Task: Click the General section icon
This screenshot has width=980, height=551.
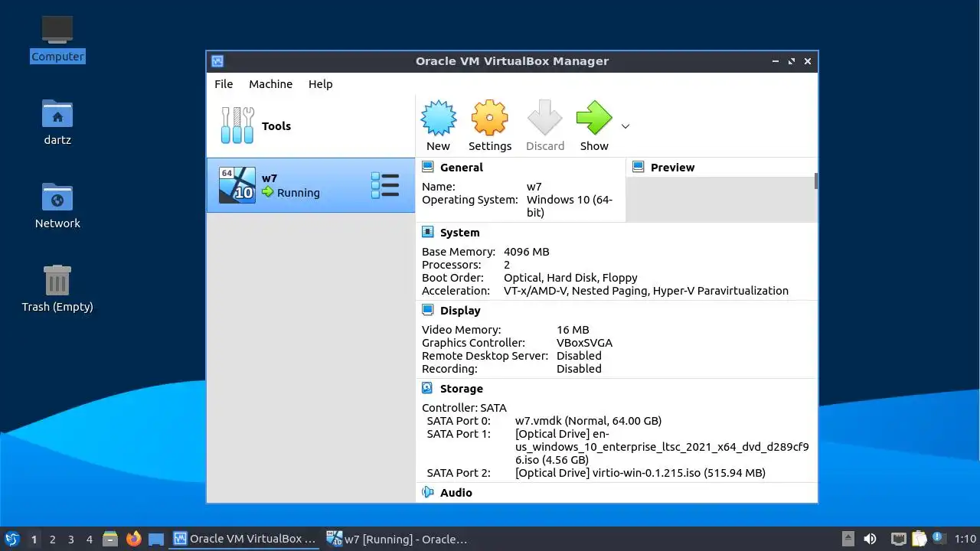Action: pos(428,167)
